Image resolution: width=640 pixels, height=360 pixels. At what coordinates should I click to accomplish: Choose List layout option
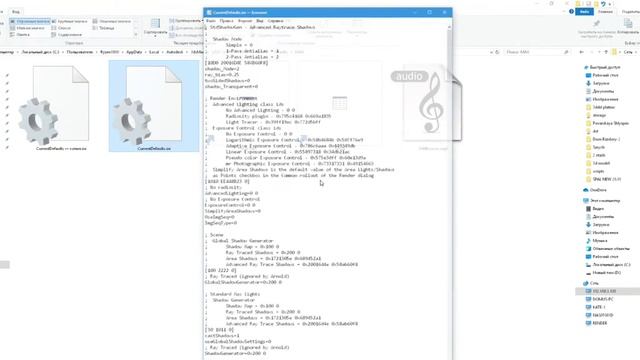click(61, 28)
